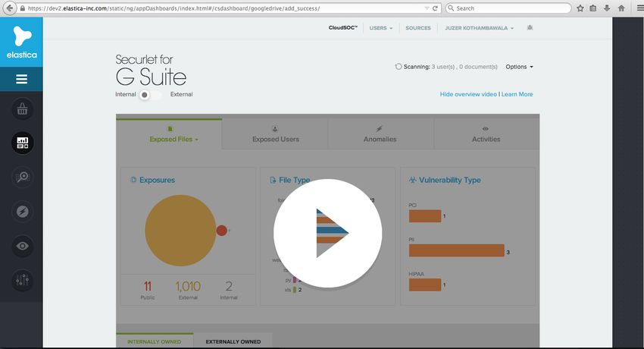Bookmark this page with the star icon

pyautogui.click(x=580, y=8)
